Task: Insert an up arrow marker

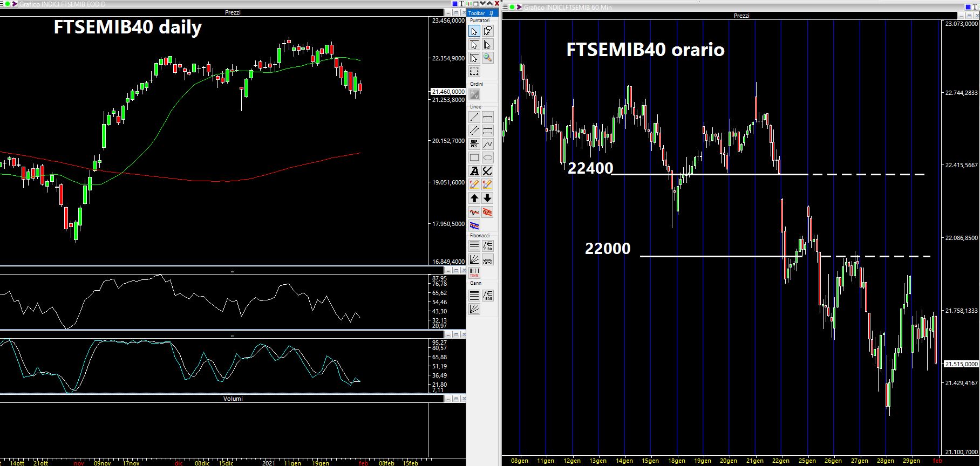Action: click(474, 198)
